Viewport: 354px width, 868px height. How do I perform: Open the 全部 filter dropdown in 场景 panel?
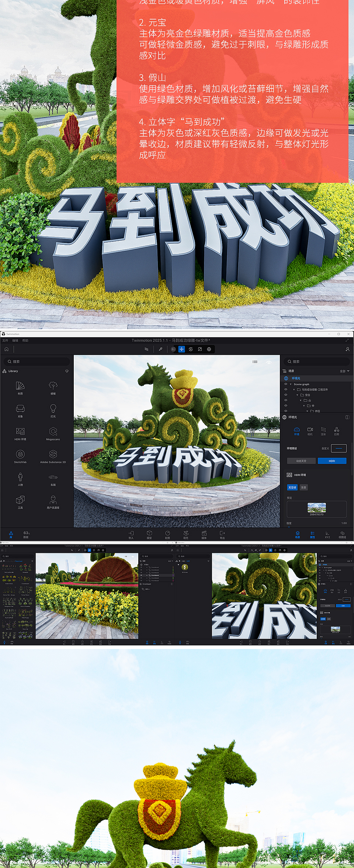click(344, 371)
